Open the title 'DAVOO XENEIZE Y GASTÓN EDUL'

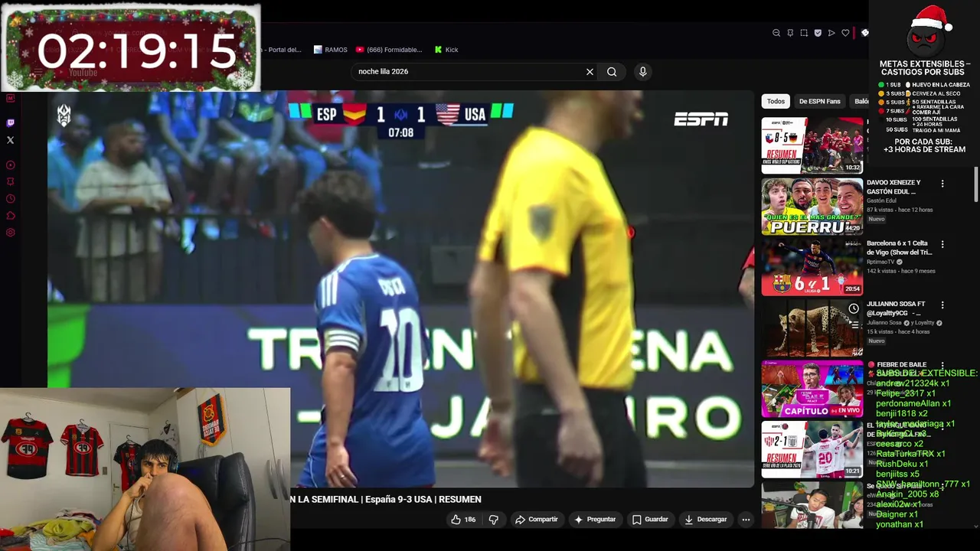[893, 187]
